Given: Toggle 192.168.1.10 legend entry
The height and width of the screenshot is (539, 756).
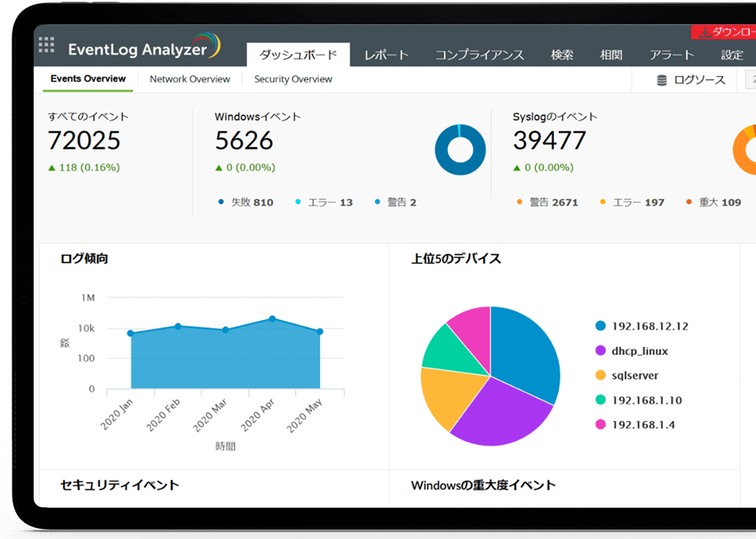Looking at the screenshot, I should click(639, 400).
